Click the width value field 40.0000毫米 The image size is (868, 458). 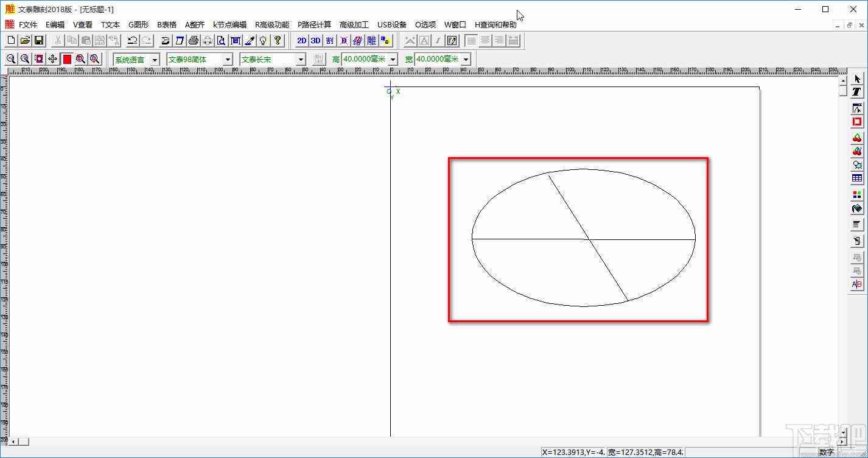tap(438, 60)
